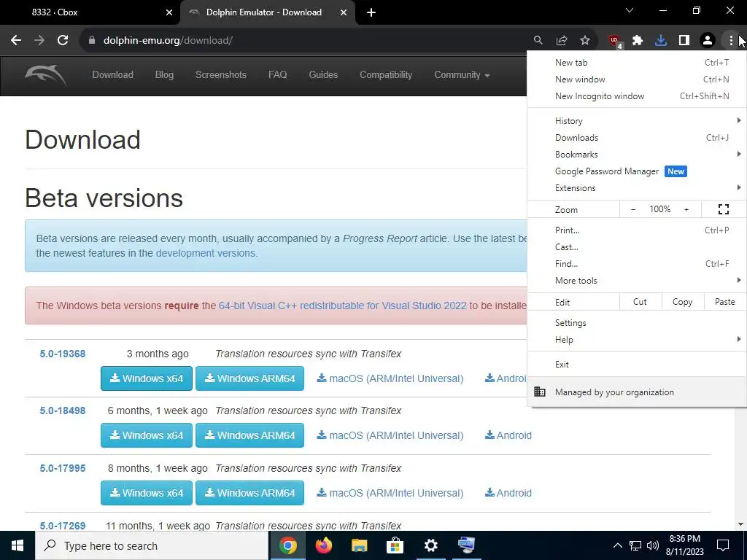Open the FAQ nav link
The width and height of the screenshot is (747, 560).
[277, 75]
